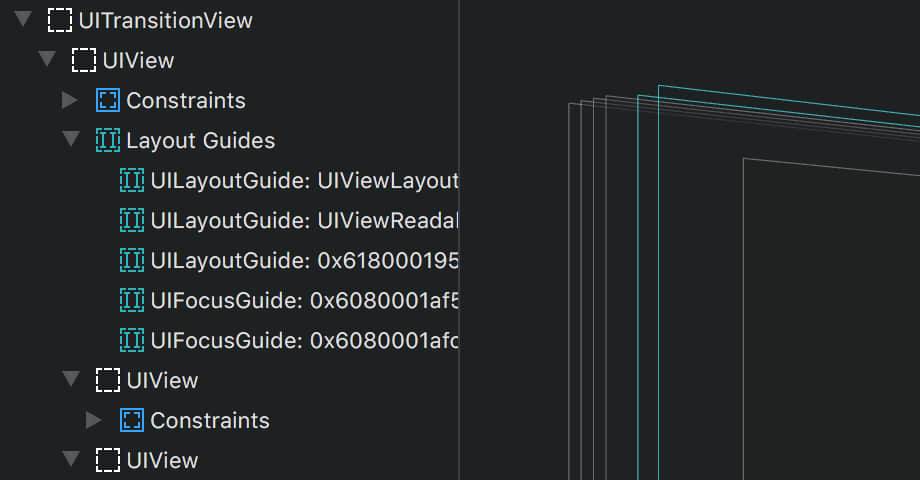Screen dimensions: 920x480
Task: Click the blue Constraints icon under first UIView
Action: tap(107, 100)
